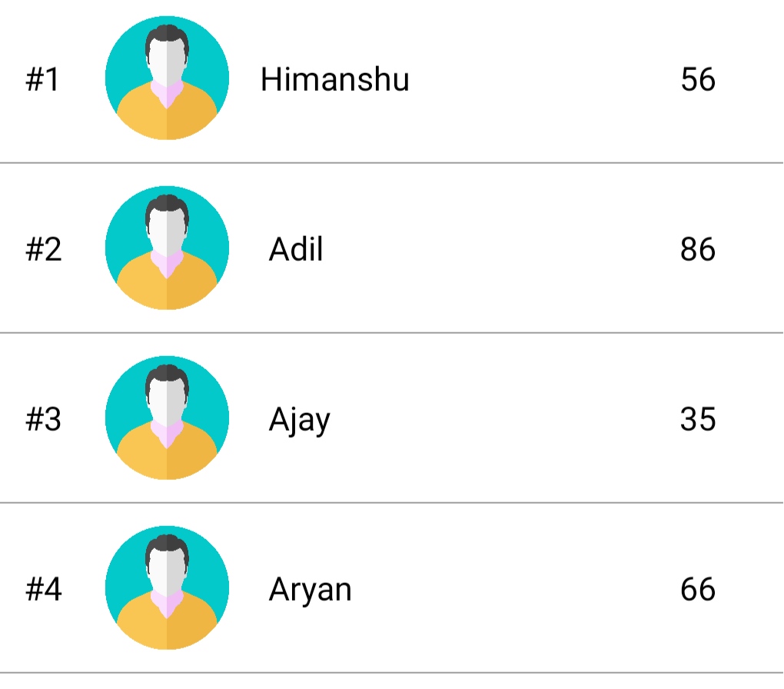
Task: View Aryan's profile avatar
Action: (167, 588)
